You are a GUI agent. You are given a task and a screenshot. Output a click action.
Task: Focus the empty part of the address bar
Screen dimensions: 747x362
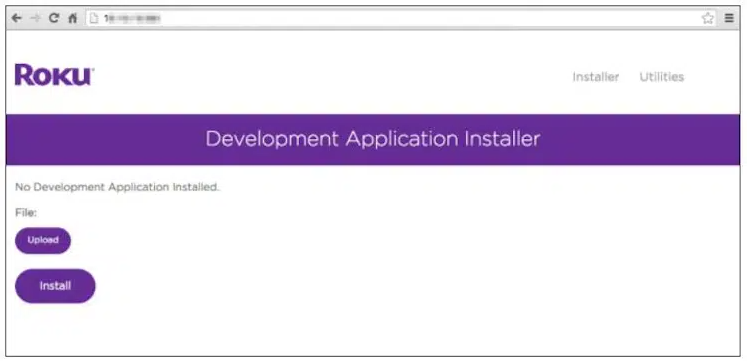pos(429,18)
